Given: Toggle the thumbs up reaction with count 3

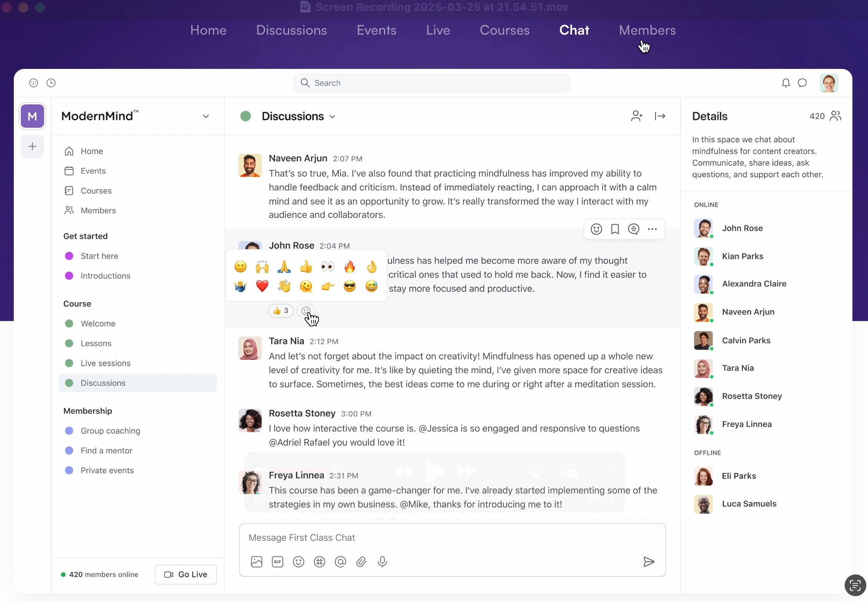Looking at the screenshot, I should point(281,311).
